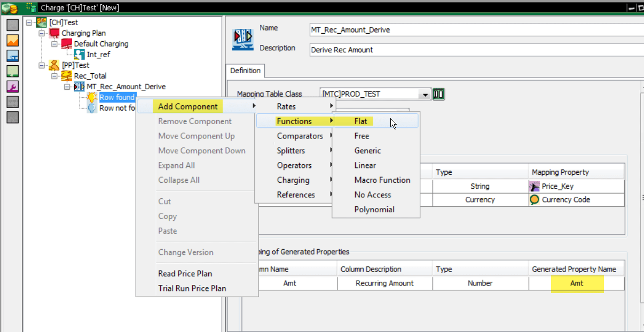Click the orange chart icon in left sidebar

[x=13, y=40]
